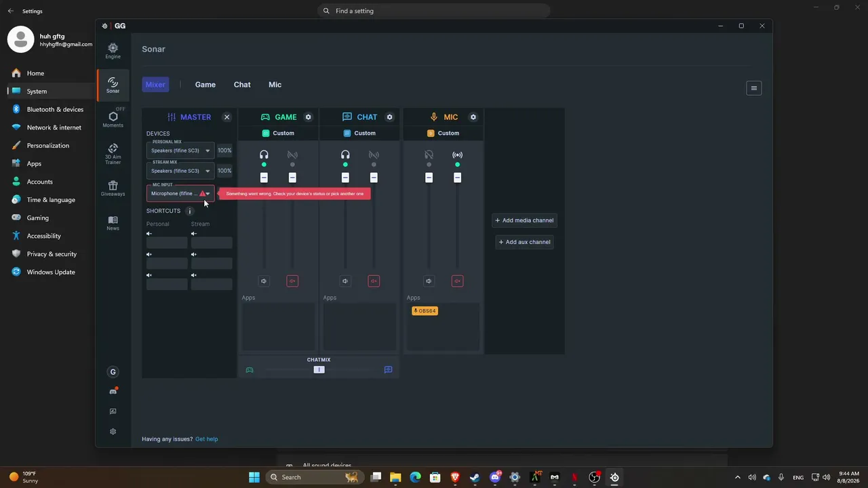This screenshot has height=488, width=868.
Task: Click the GAME personal volume fader handle
Action: [264, 178]
